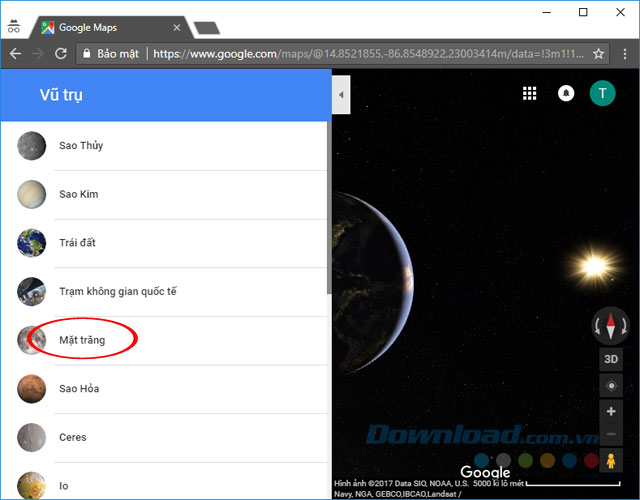Bookmark this page with the star
This screenshot has height=500, width=640.
pyautogui.click(x=598, y=53)
